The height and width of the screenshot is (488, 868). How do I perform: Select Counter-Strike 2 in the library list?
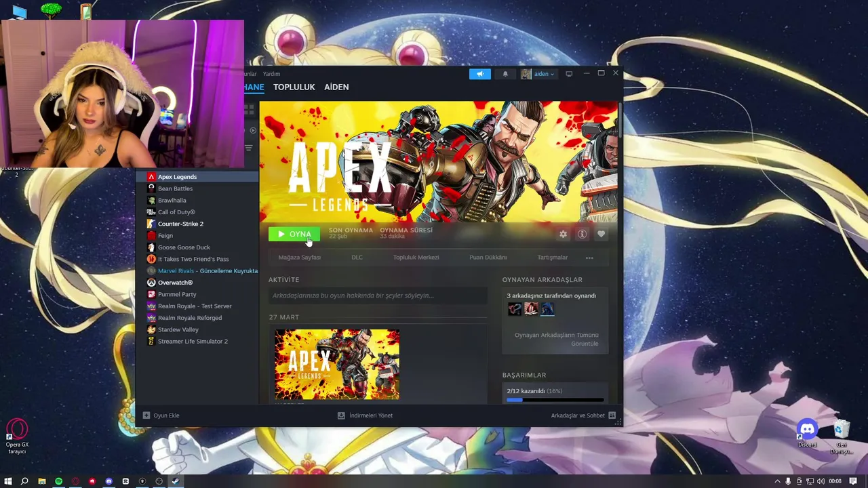click(x=197, y=224)
